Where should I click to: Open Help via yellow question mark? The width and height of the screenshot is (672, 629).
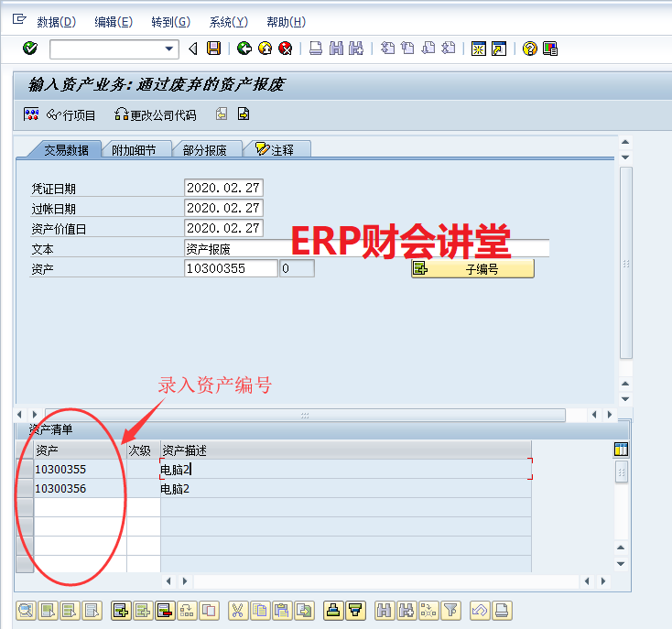[x=530, y=49]
